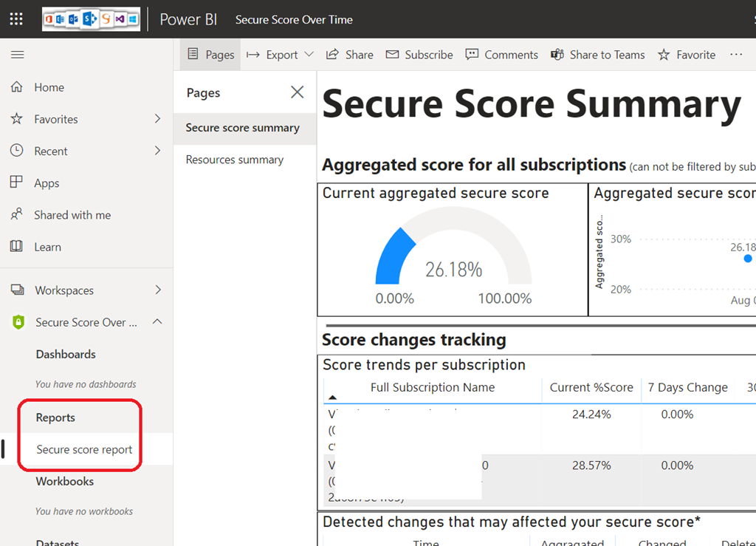Open the Export dropdown menu

coord(281,55)
